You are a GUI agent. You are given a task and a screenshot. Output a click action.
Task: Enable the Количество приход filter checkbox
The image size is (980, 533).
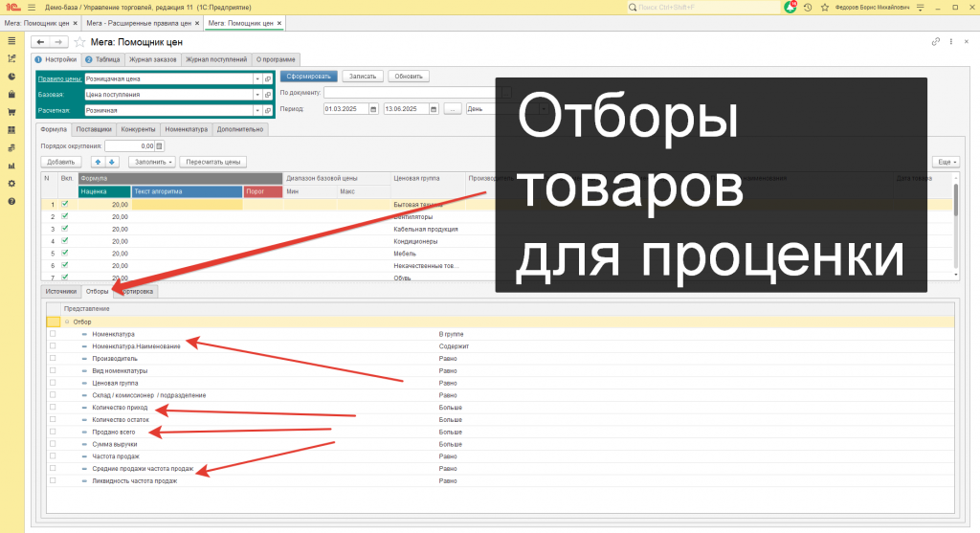tap(54, 407)
